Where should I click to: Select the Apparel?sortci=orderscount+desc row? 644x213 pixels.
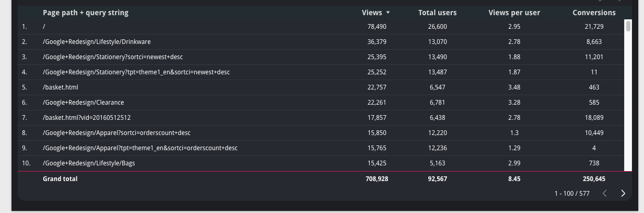pos(321,133)
